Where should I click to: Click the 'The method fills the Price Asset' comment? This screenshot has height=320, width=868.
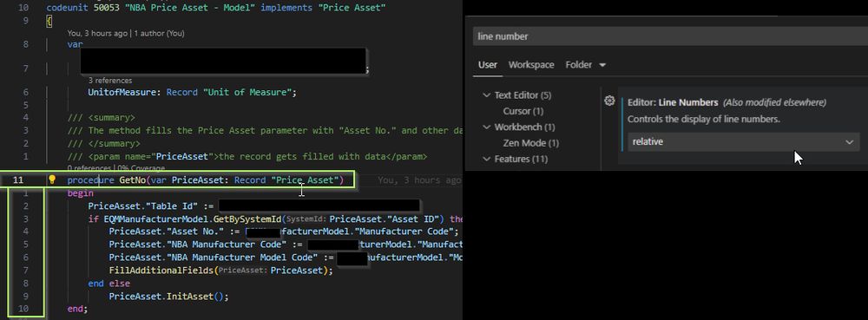[265, 130]
